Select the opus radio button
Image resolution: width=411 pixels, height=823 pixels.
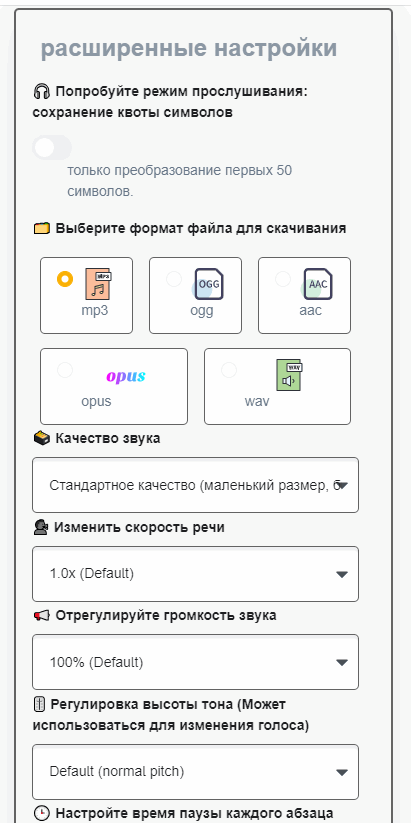pos(65,370)
